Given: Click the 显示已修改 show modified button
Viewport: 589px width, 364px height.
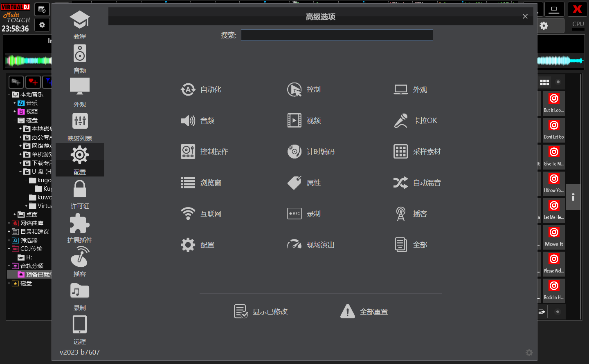Looking at the screenshot, I should click(x=261, y=311).
